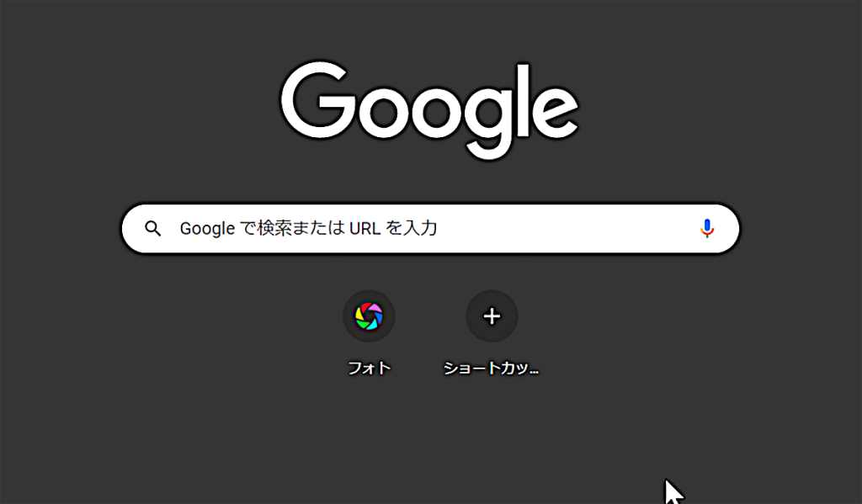
Task: Click the lowercase g in the Google logo
Action: point(489,119)
